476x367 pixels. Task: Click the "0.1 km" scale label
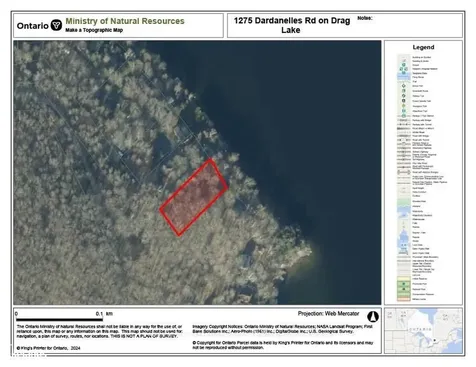point(104,314)
